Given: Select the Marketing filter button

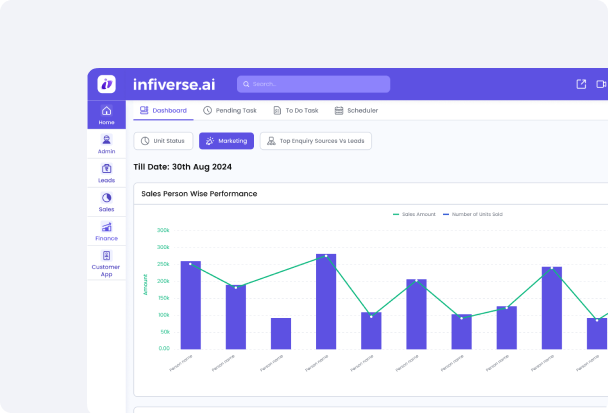Looking at the screenshot, I should pyautogui.click(x=226, y=141).
